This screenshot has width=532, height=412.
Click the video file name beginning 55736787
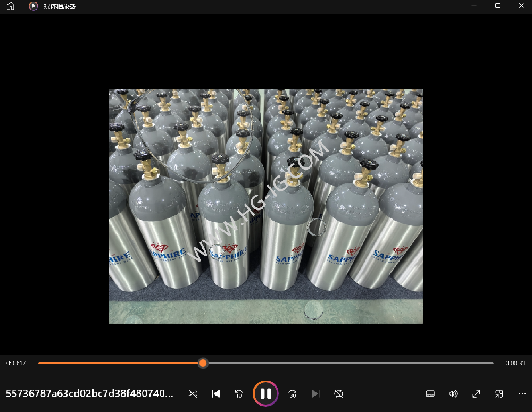[89, 394]
